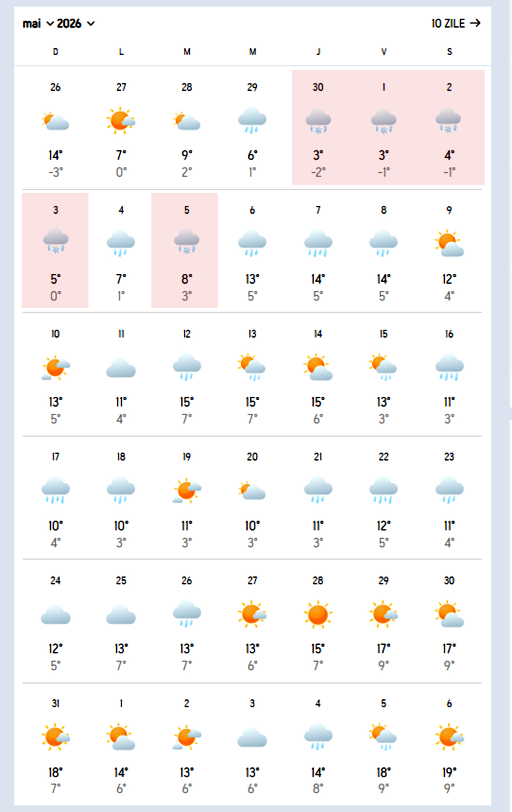
Task: Select the partly sunny icon on May 9
Action: click(449, 244)
